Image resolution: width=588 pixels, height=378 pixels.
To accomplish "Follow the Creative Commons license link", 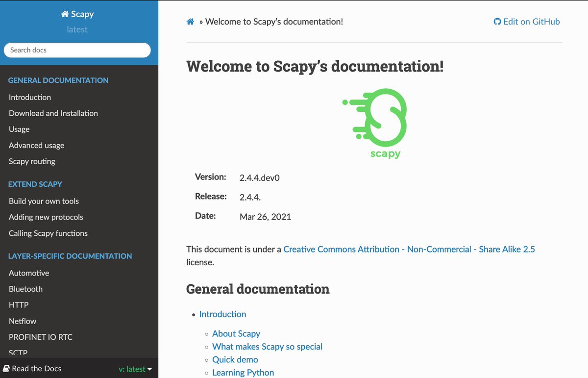I will pyautogui.click(x=409, y=249).
